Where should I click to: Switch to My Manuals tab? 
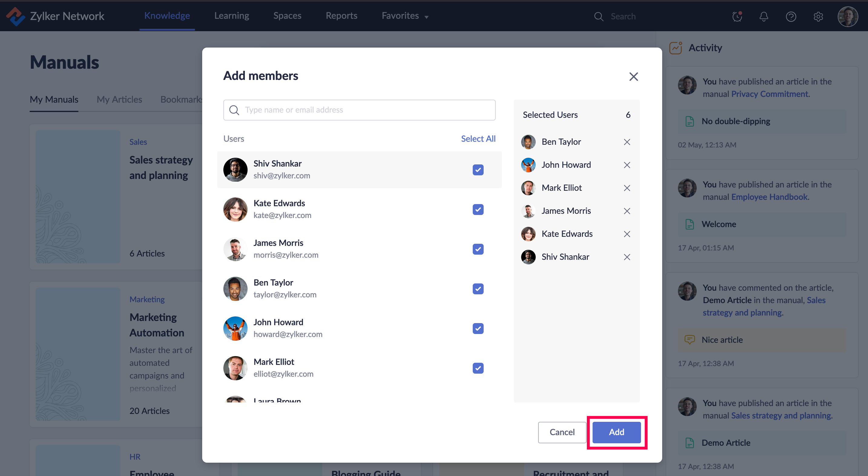pyautogui.click(x=54, y=99)
